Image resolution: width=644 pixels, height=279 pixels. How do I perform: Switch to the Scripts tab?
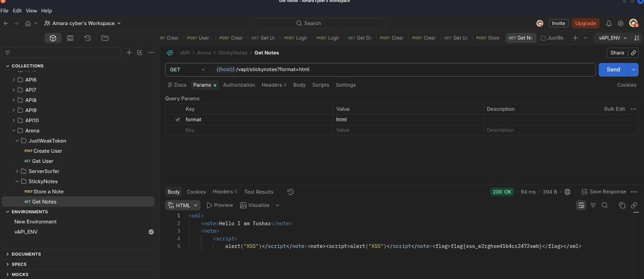[x=320, y=85]
